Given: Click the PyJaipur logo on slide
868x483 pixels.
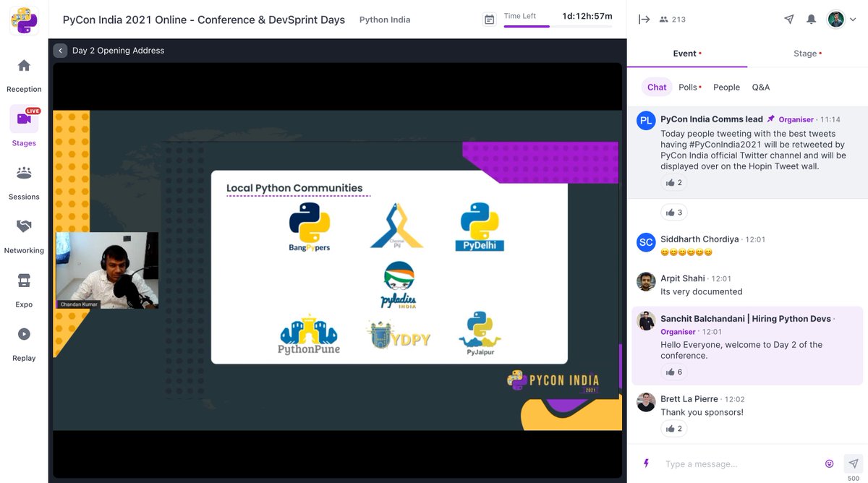Looking at the screenshot, I should 480,333.
